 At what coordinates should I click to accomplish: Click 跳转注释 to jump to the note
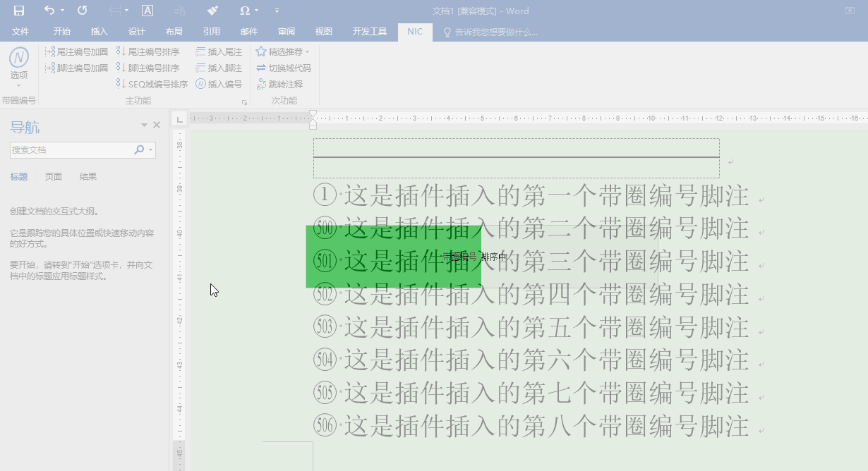[279, 84]
